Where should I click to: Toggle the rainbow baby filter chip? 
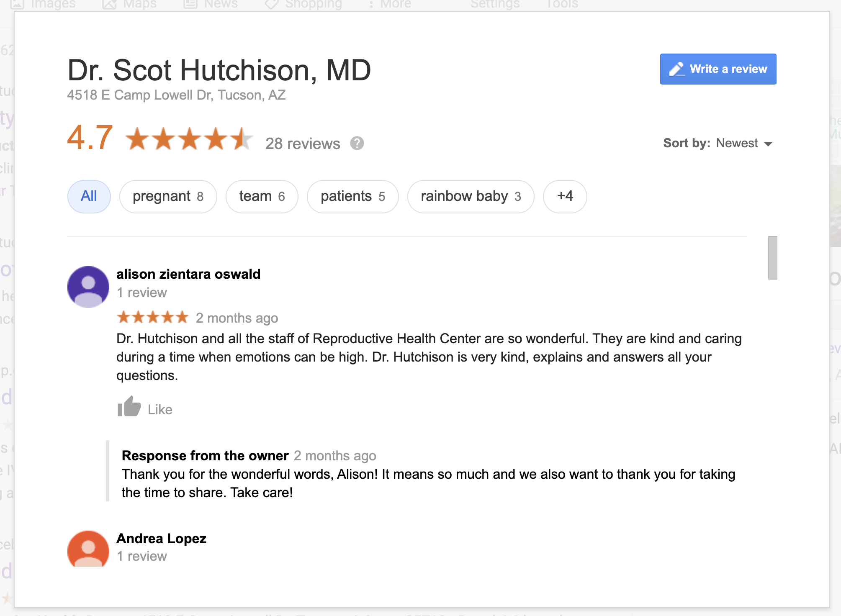click(471, 196)
